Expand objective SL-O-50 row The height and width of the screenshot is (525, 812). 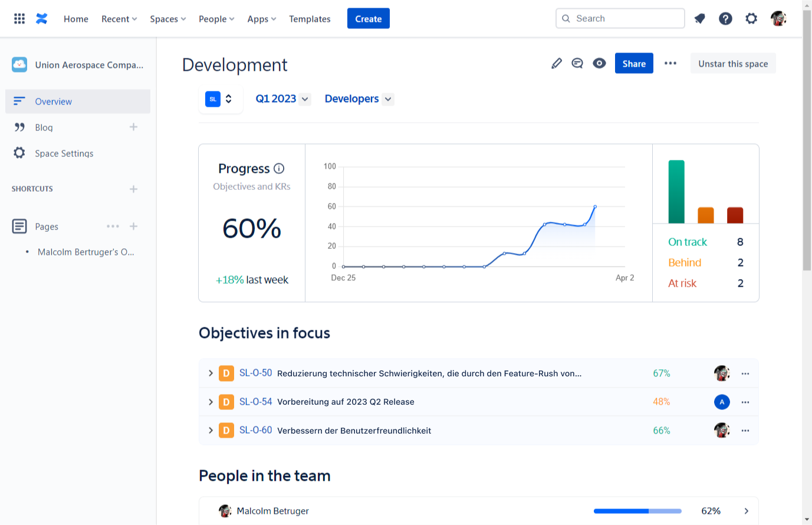[211, 373]
